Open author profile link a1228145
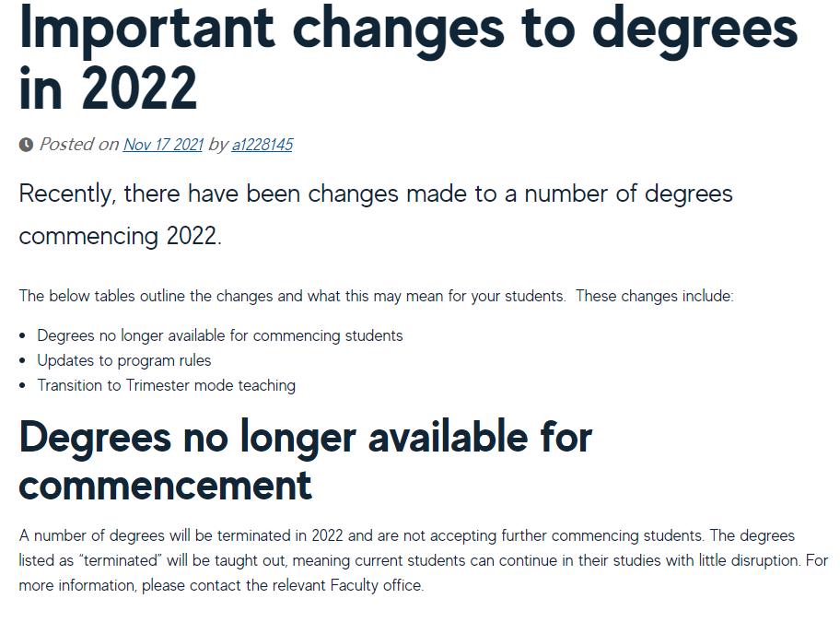840x622 pixels. [x=262, y=145]
